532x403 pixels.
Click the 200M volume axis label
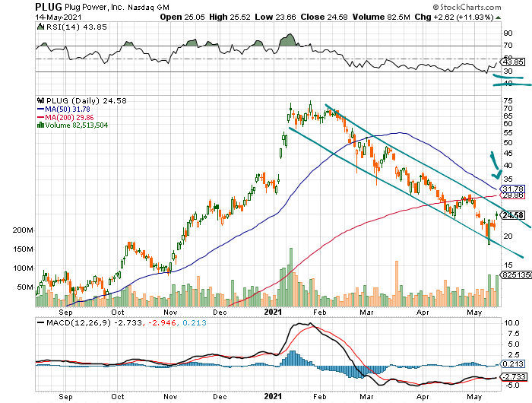coord(23,230)
